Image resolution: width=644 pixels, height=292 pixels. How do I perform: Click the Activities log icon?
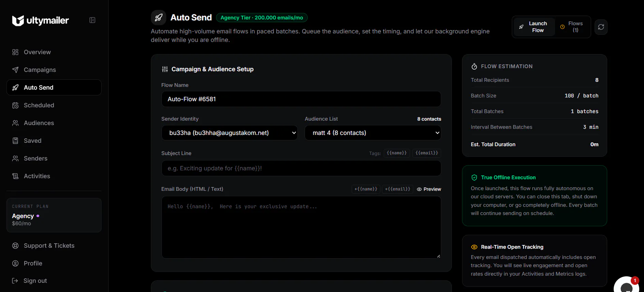[x=15, y=176]
